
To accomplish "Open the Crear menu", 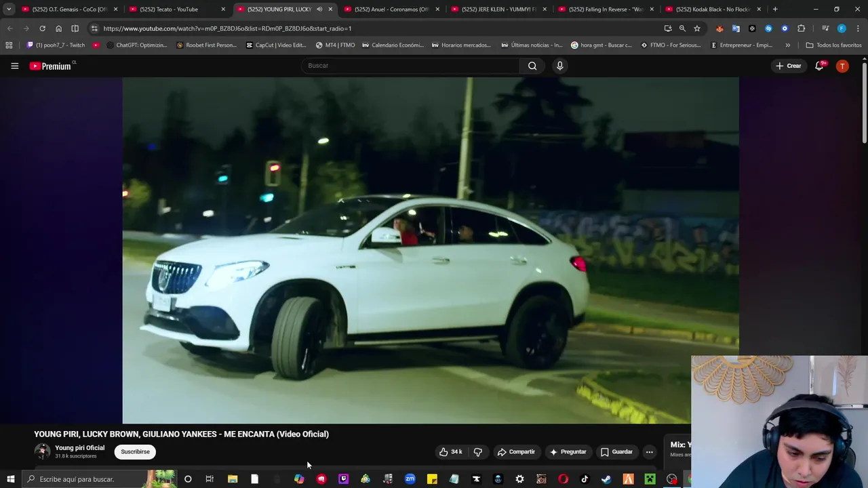I will (x=789, y=66).
